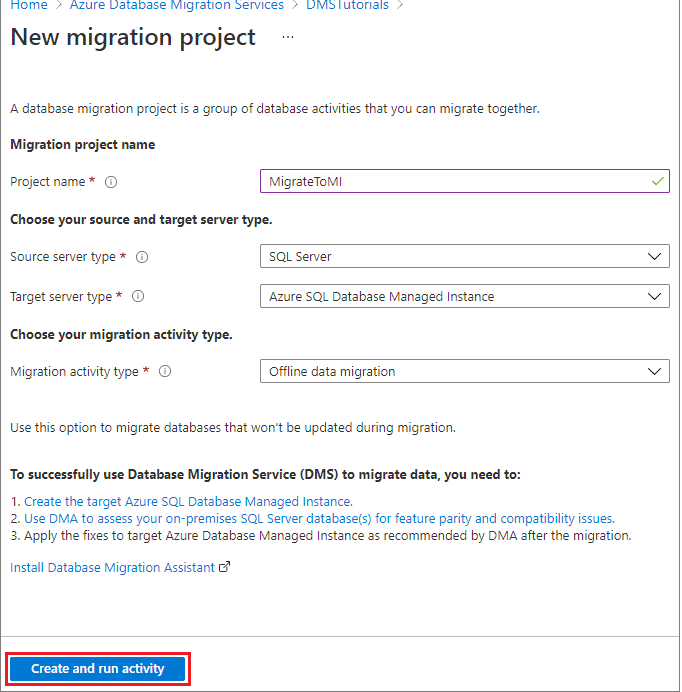Open the Target server type dropdown
Image resolution: width=682 pixels, height=692 pixels.
pos(656,297)
